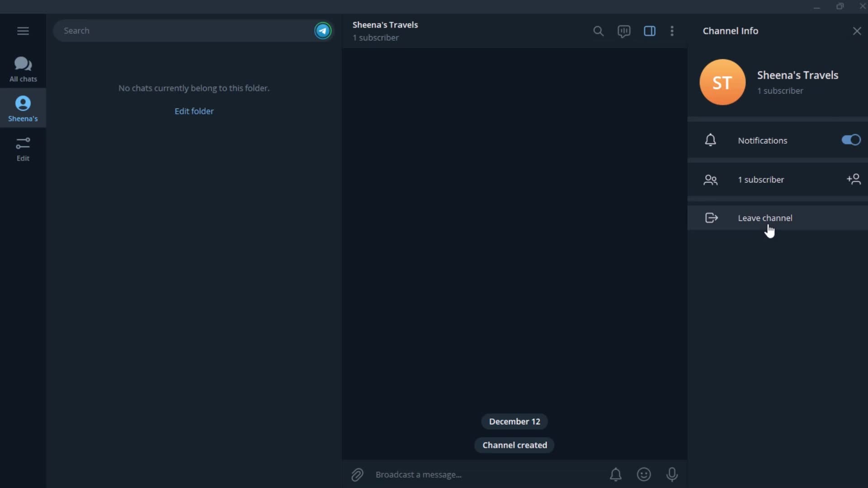This screenshot has height=488, width=868.
Task: Click Sheena's Travels channel avatar icon
Action: [722, 82]
